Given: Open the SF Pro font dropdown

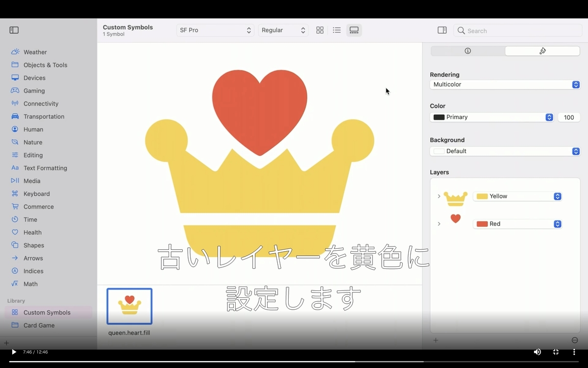Looking at the screenshot, I should pos(215,30).
